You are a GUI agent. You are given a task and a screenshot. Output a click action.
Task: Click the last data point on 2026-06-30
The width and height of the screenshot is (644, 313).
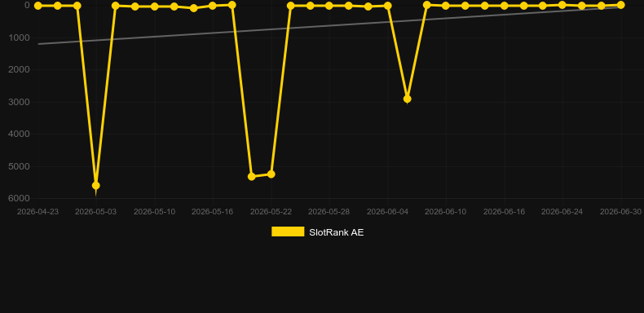(620, 5)
